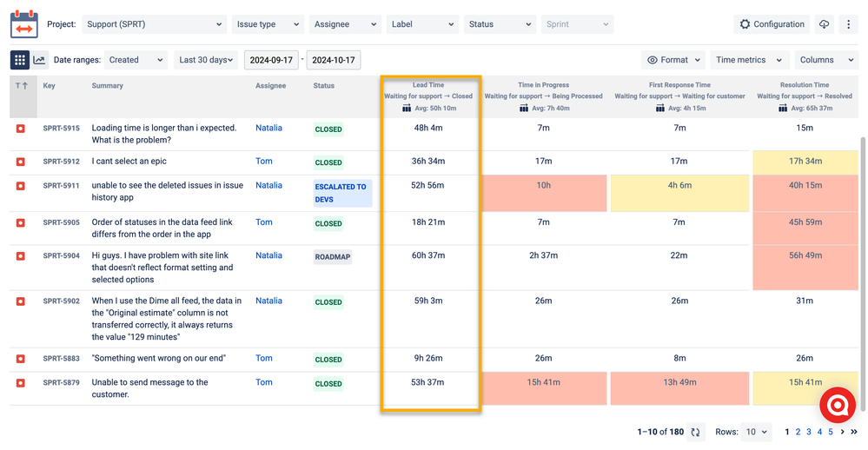Open the three-dot more options menu
This screenshot has height=450, width=868.
849,24
